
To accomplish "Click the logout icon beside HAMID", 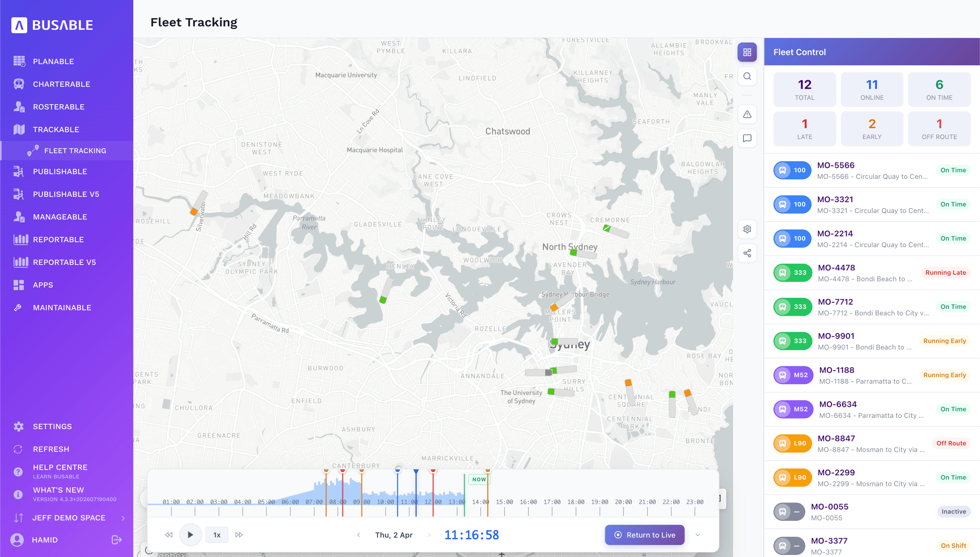I will (x=117, y=540).
